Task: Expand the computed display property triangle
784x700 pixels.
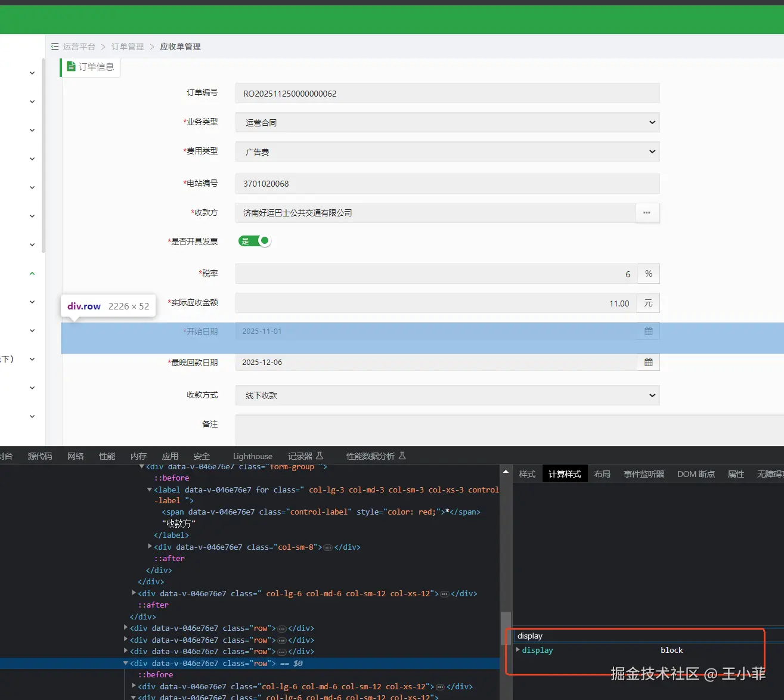Action: tap(517, 650)
